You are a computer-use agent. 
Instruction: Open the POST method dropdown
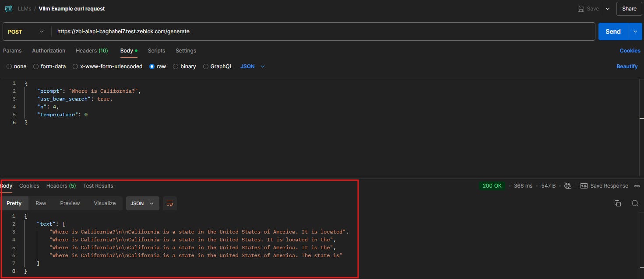26,31
